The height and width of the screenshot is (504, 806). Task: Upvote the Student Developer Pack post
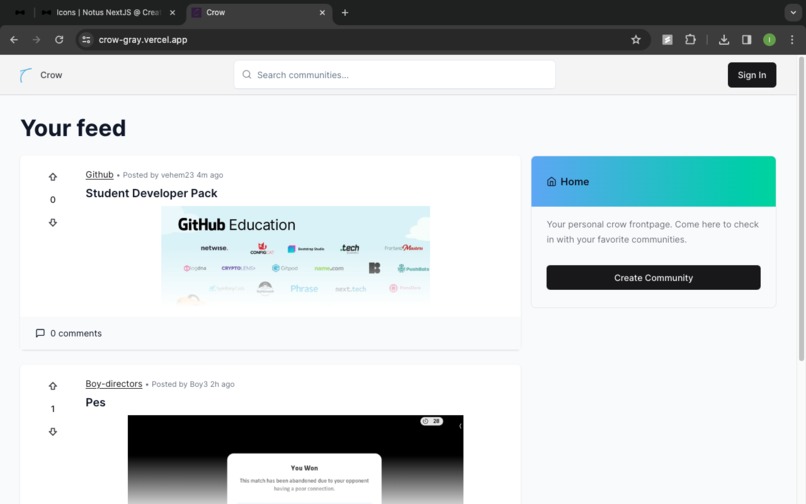pos(52,177)
